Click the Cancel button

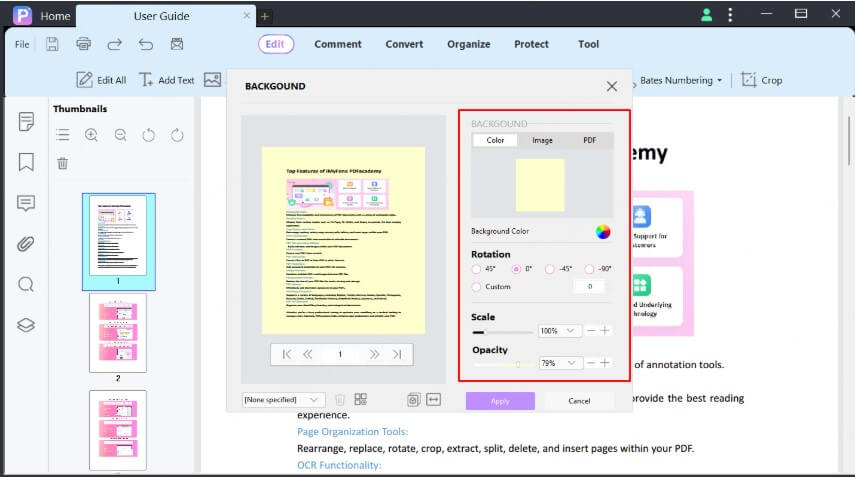[x=579, y=401]
